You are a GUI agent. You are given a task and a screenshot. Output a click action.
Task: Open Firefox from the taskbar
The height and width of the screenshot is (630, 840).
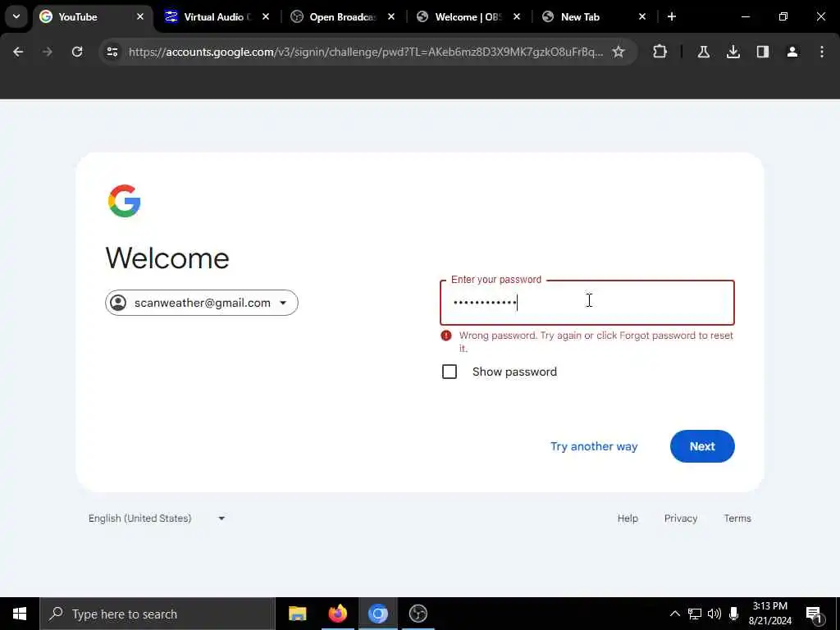pyautogui.click(x=337, y=614)
